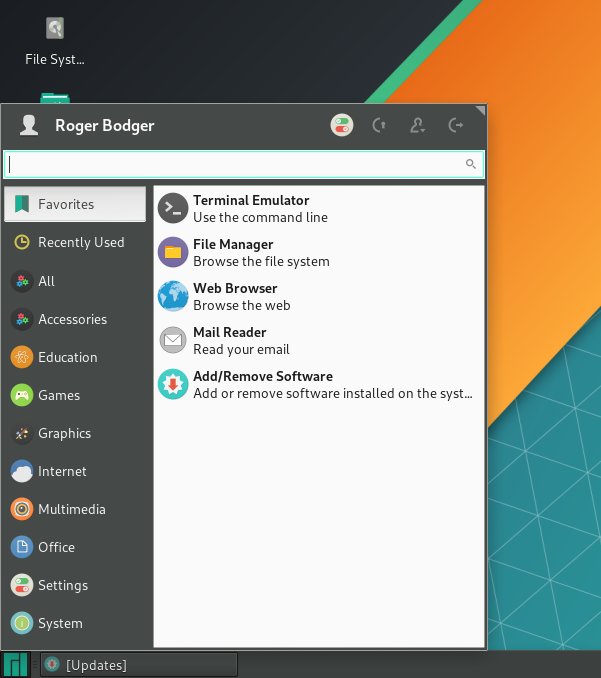Click the Office category label
This screenshot has width=601, height=678.
click(x=56, y=547)
